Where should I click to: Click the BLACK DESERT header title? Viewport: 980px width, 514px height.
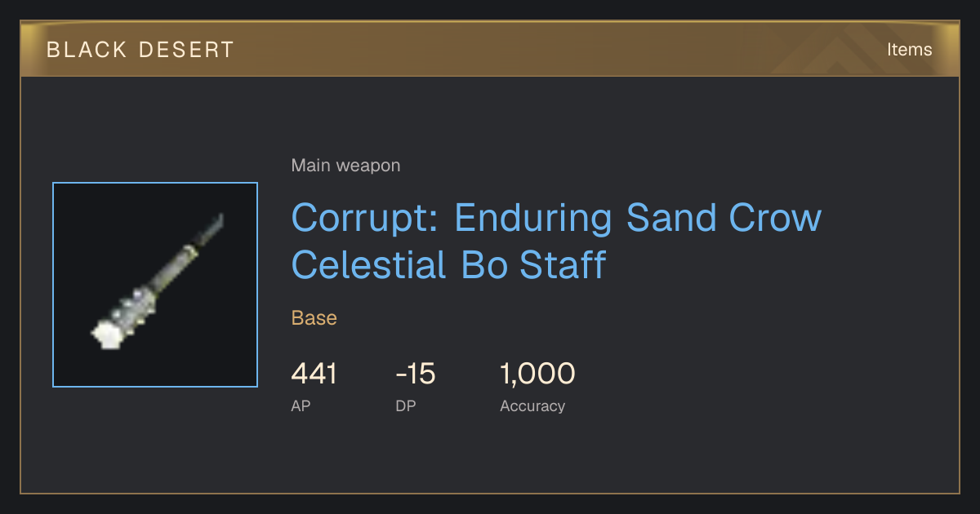(140, 50)
